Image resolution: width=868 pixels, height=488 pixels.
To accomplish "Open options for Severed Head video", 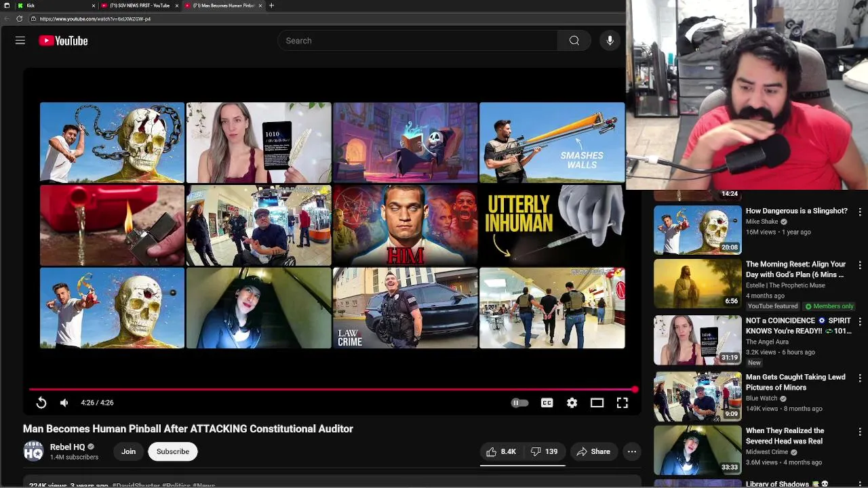I will click(x=860, y=432).
